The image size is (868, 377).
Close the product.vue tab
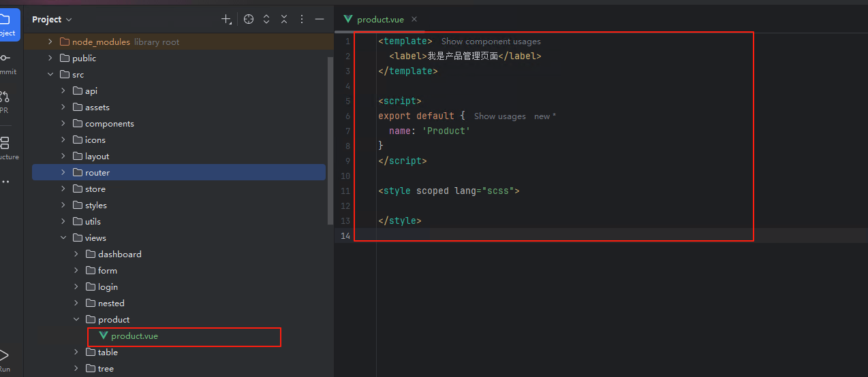tap(414, 20)
